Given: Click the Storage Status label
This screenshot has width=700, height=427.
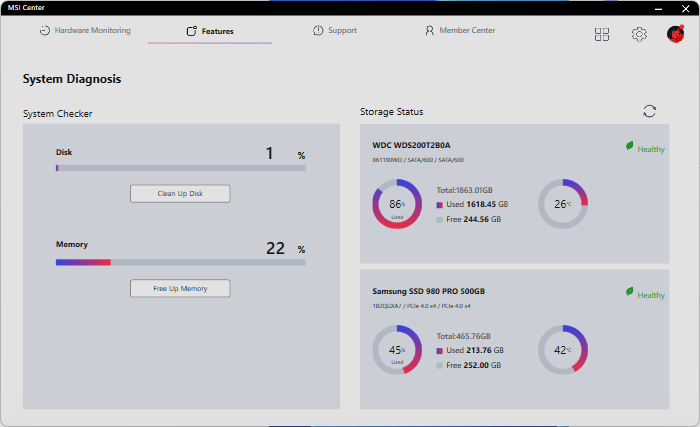Looking at the screenshot, I should (x=392, y=112).
